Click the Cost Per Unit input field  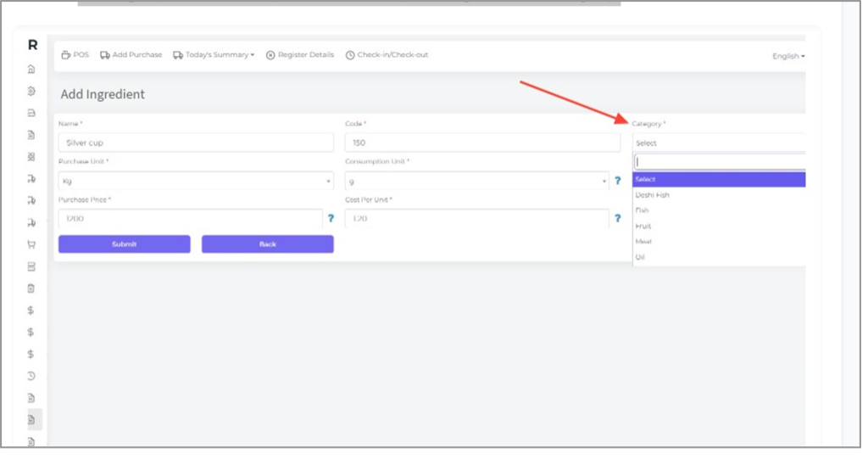coord(477,218)
